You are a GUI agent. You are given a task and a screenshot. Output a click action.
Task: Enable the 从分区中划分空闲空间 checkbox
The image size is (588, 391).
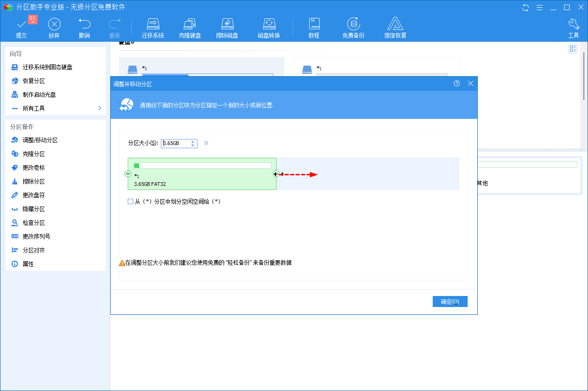(x=131, y=201)
